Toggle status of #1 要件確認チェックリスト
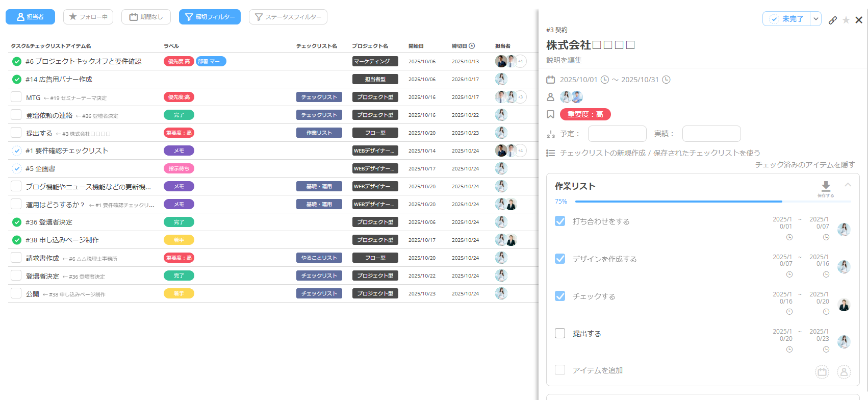868x400 pixels. click(17, 151)
